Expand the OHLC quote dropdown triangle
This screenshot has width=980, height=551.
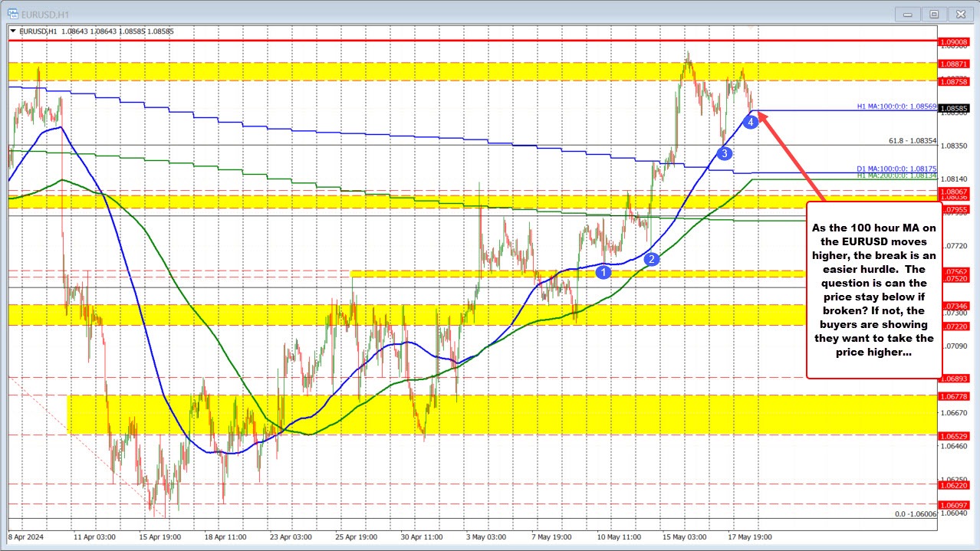[15, 31]
